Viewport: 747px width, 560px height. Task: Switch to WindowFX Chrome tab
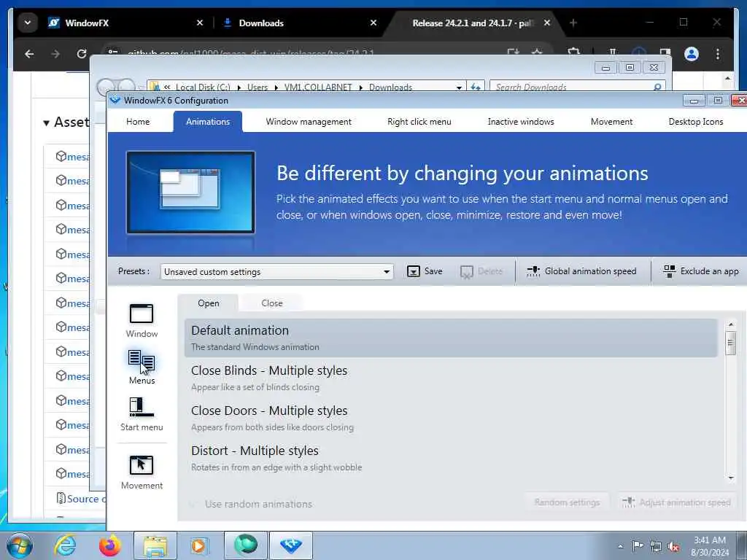pyautogui.click(x=125, y=23)
